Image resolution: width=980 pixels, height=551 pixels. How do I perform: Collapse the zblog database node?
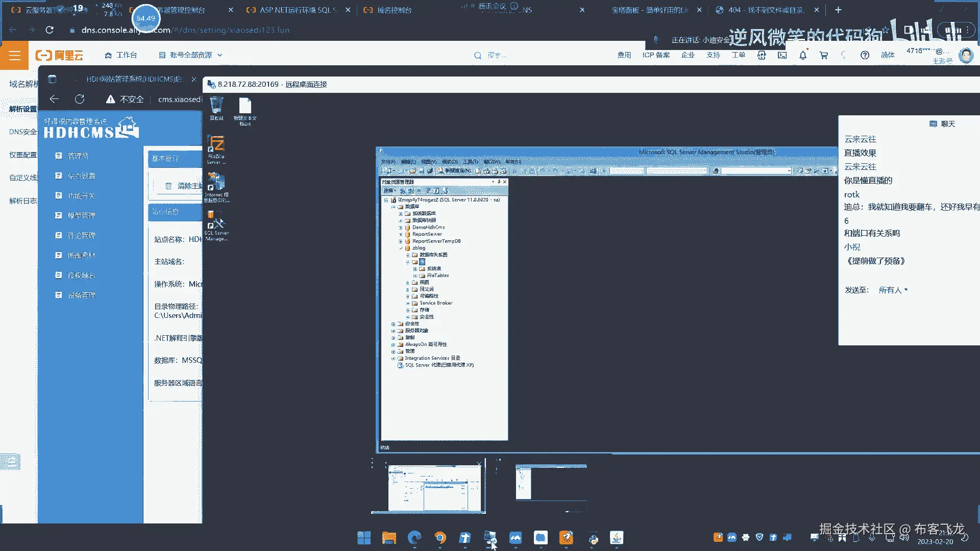pos(401,248)
